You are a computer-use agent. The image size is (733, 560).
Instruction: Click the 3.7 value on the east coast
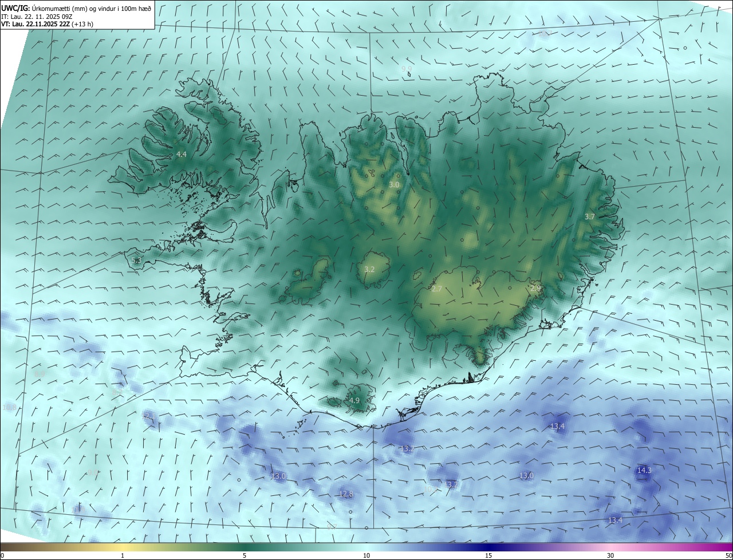[590, 216]
